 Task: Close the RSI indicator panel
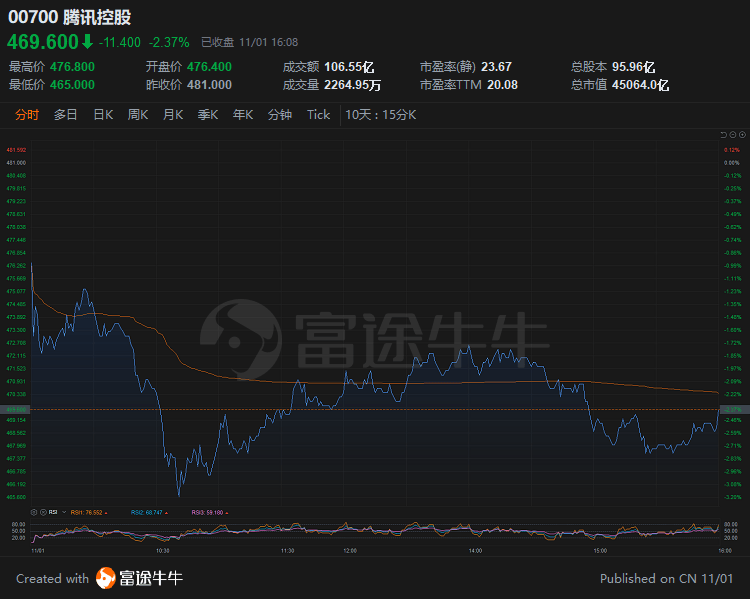click(x=43, y=512)
